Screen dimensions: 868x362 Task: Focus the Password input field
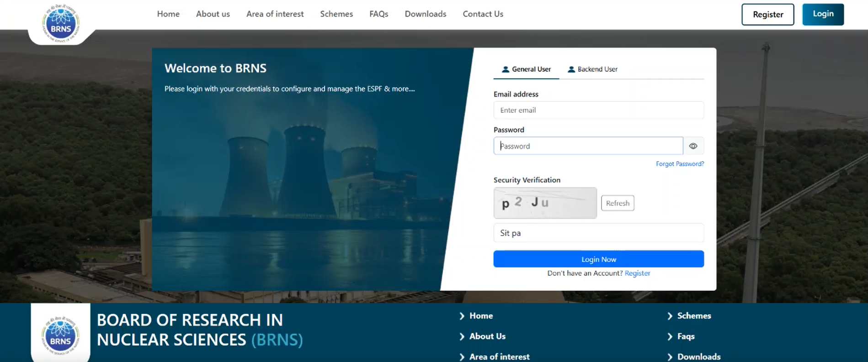pyautogui.click(x=588, y=146)
